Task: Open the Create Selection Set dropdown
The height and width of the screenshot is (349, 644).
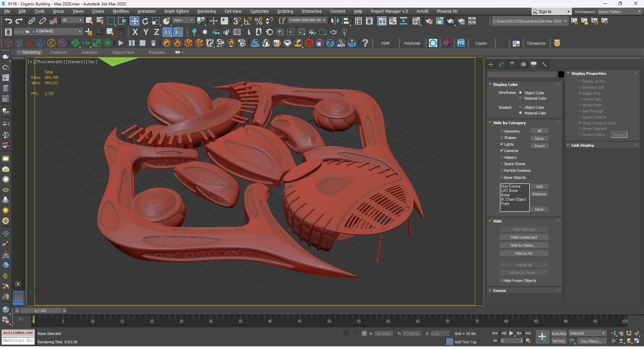Action: click(x=307, y=20)
